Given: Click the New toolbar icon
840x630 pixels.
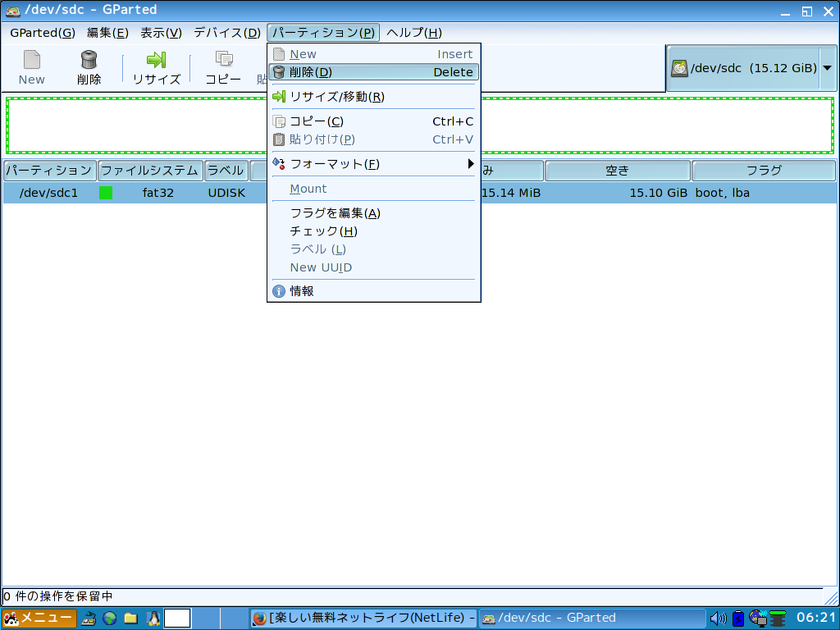Looking at the screenshot, I should [x=32, y=59].
